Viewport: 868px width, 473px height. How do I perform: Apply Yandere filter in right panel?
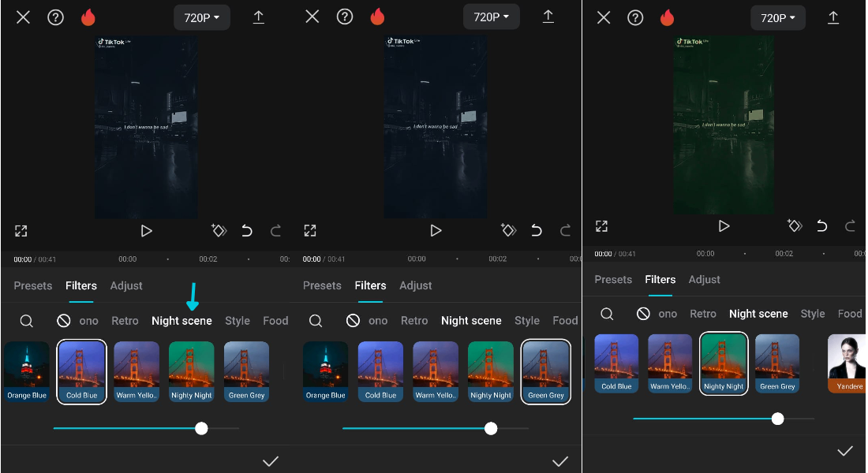tap(847, 363)
